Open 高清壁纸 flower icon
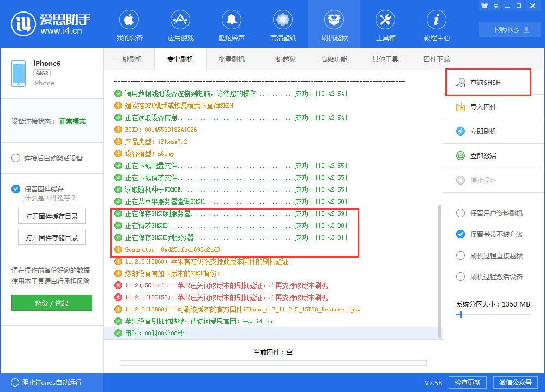The width and height of the screenshot is (545, 392). 283,20
